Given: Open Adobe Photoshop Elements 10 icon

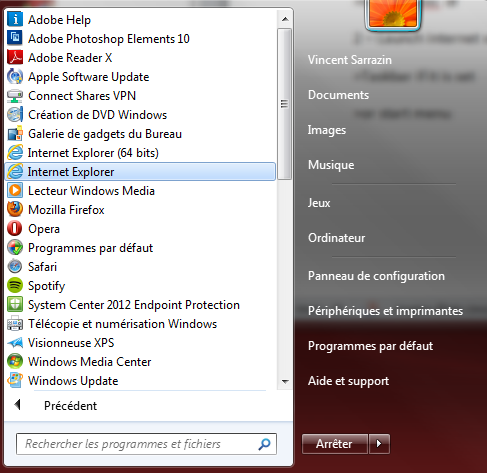Looking at the screenshot, I should 15,38.
